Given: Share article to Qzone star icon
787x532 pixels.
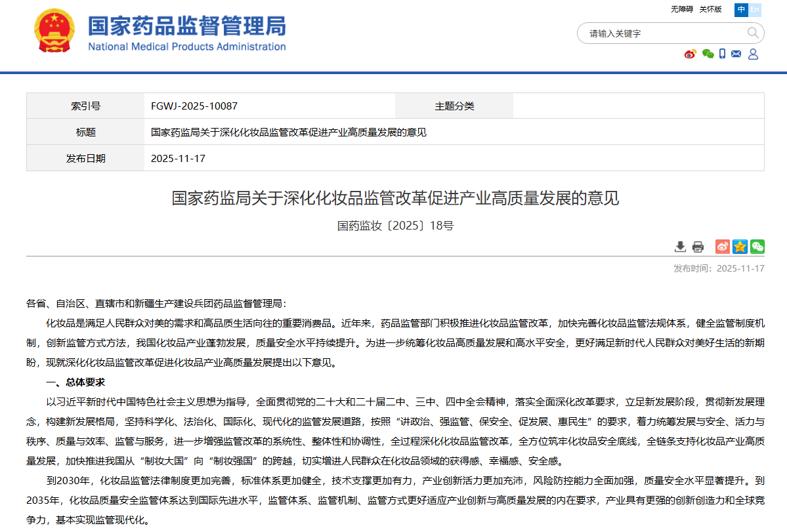Looking at the screenshot, I should 739,247.
